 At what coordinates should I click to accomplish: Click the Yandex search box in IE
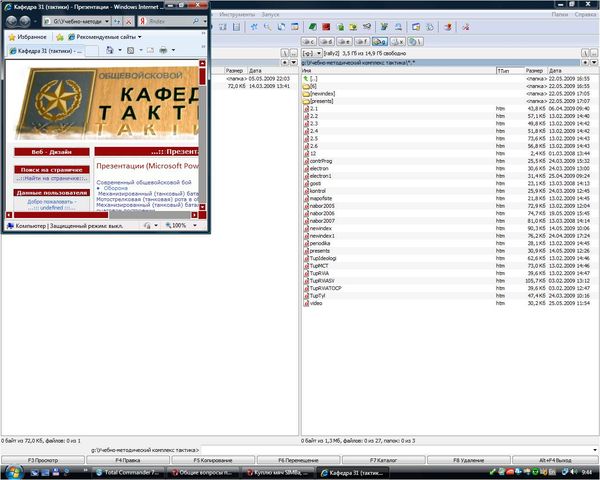tap(170, 21)
